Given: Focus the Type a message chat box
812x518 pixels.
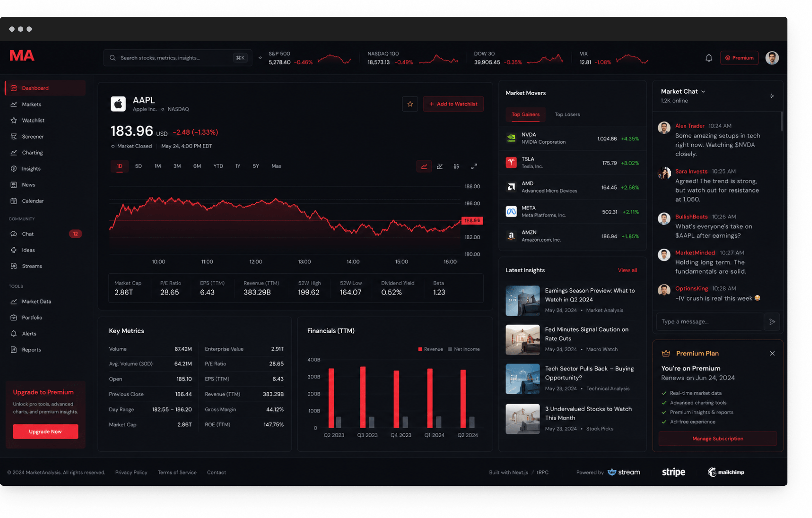Looking at the screenshot, I should point(710,322).
